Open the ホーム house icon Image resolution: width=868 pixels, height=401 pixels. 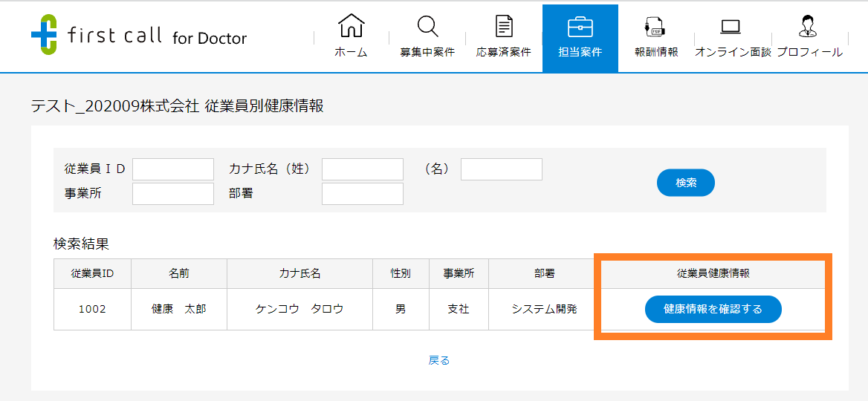(x=351, y=26)
